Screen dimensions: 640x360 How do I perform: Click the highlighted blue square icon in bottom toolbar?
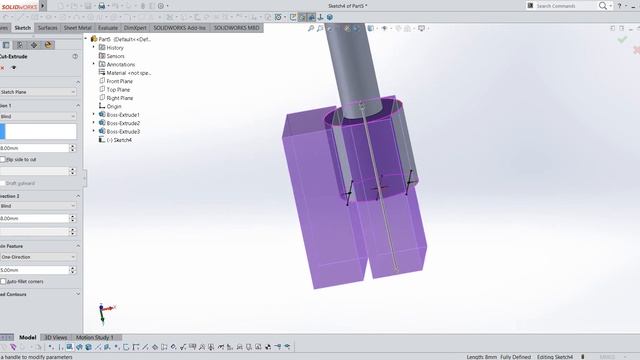click(69, 347)
